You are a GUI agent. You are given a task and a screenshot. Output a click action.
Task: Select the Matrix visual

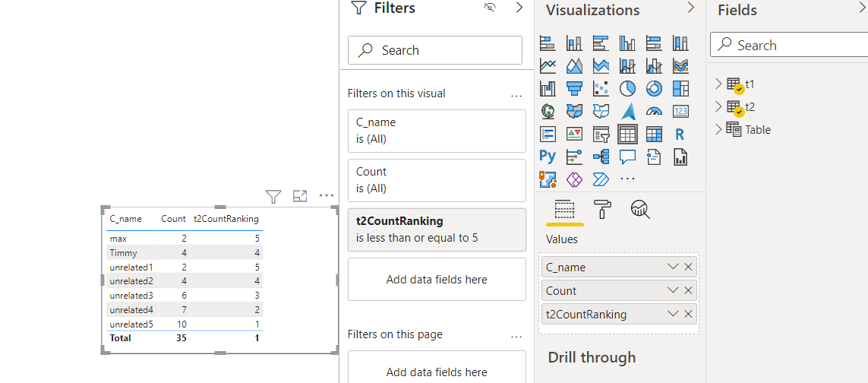click(654, 134)
